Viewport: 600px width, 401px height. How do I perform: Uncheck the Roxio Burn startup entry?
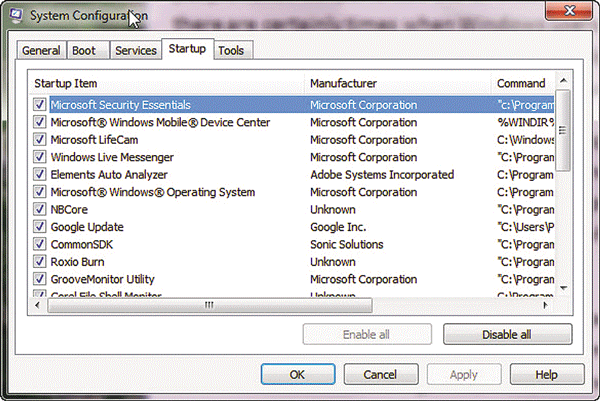(40, 262)
